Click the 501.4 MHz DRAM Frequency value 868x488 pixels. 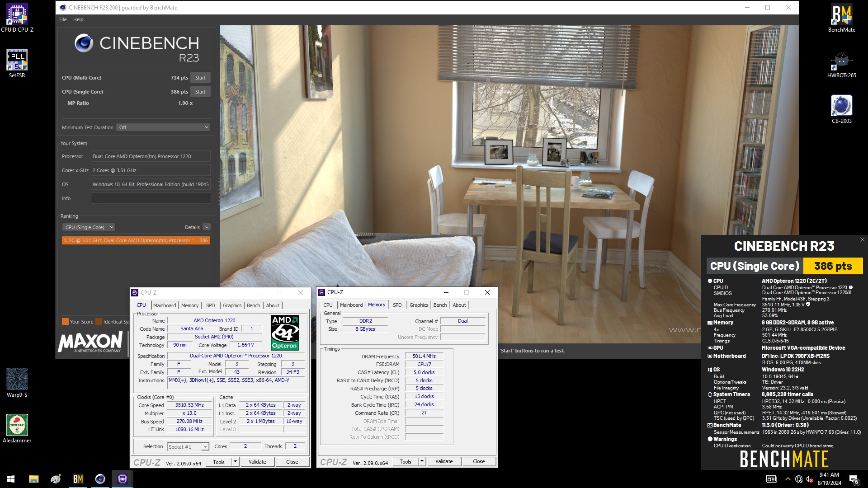(x=424, y=356)
